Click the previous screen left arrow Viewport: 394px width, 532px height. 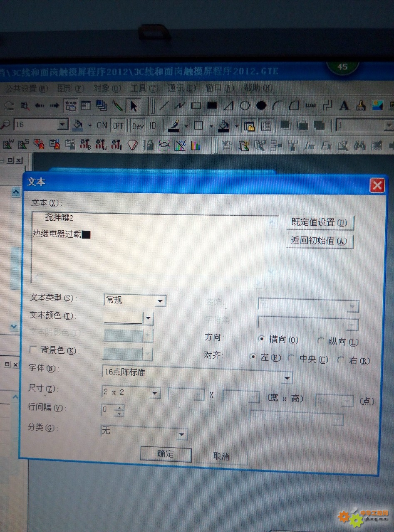click(x=40, y=106)
